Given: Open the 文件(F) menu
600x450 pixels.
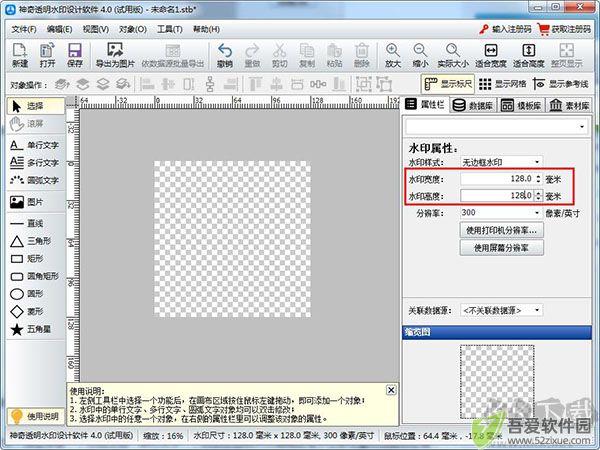Looking at the screenshot, I should coord(24,29).
